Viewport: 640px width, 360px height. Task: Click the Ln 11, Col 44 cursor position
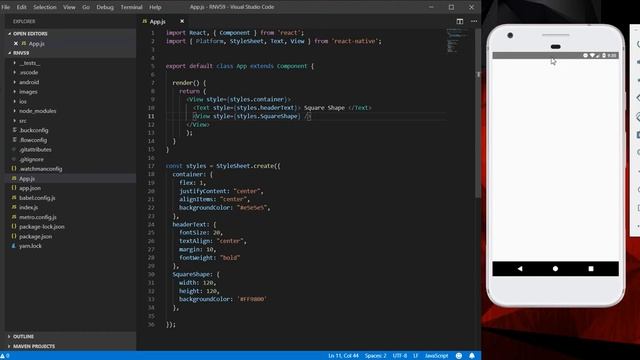click(343, 356)
